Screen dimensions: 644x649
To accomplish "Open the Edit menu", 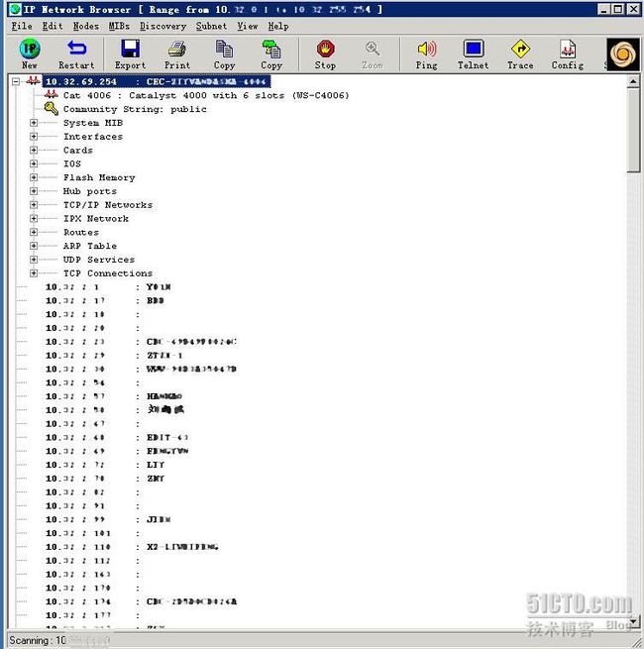I will [53, 26].
